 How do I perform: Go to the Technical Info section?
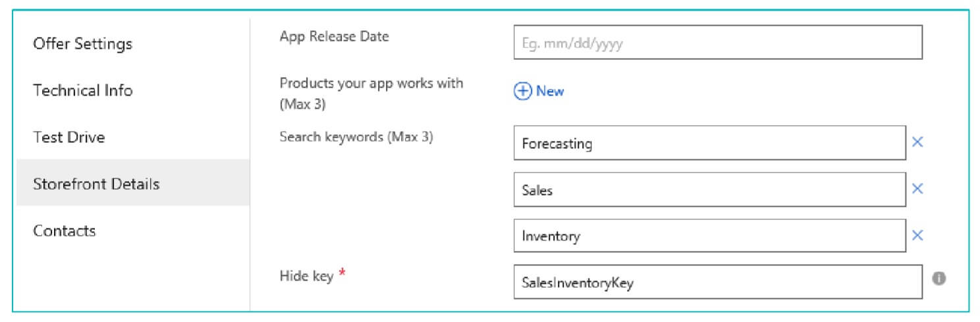click(x=83, y=90)
